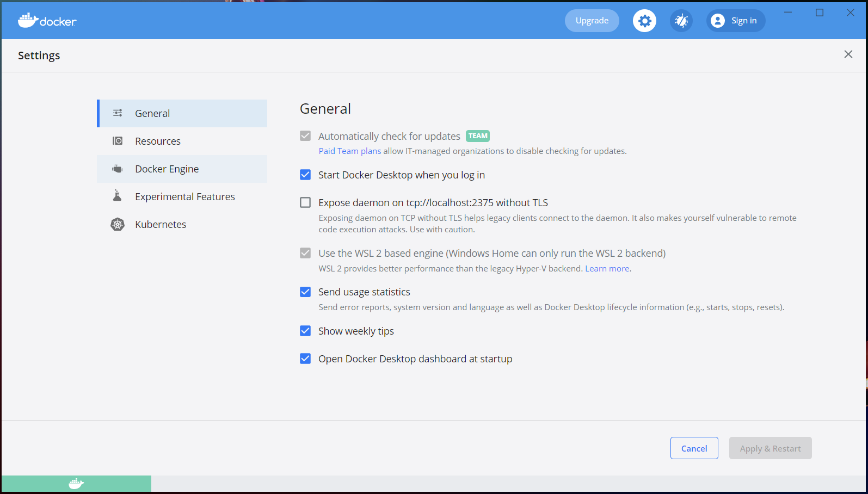The image size is (868, 494).
Task: Click the General section heading
Action: click(325, 109)
